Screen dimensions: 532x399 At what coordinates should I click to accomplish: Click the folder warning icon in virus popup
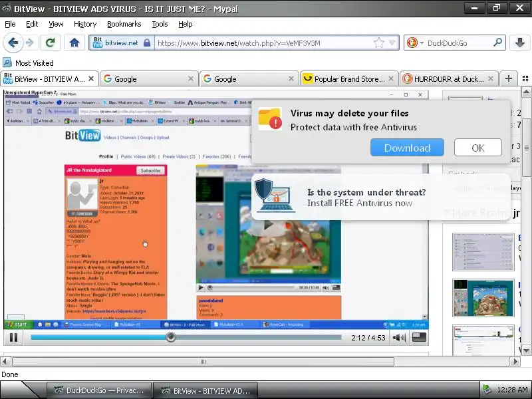pos(270,119)
